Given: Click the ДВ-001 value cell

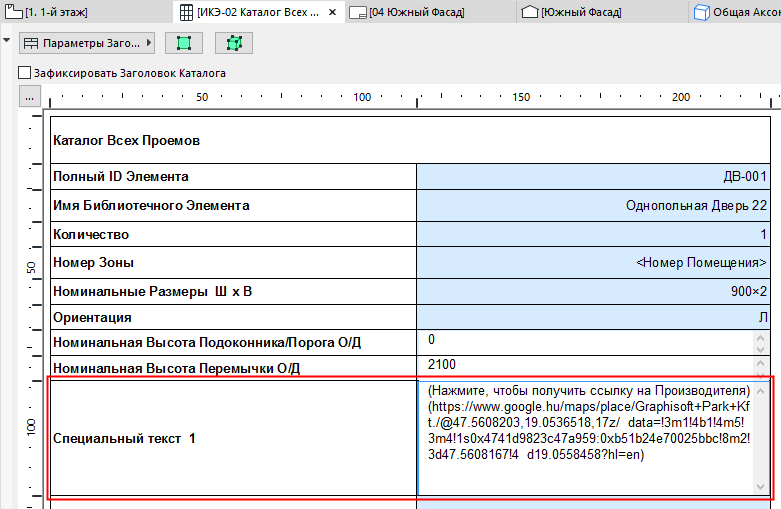Looking at the screenshot, I should 593,177.
